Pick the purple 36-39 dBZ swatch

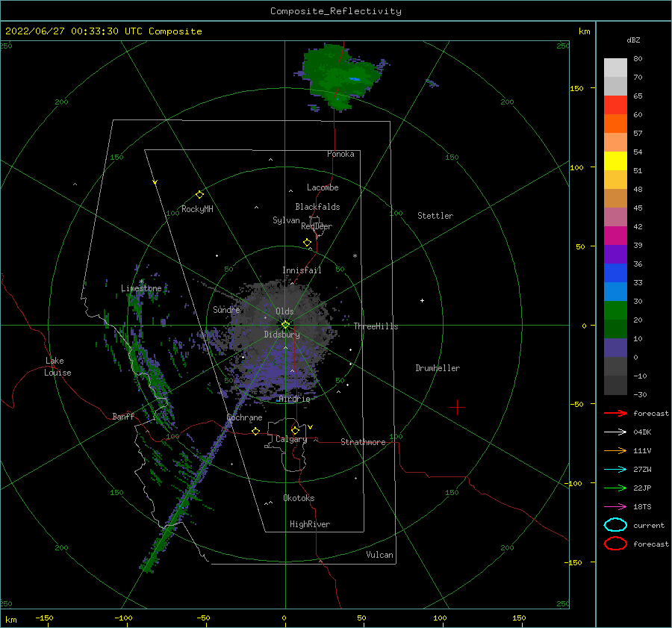pos(615,254)
